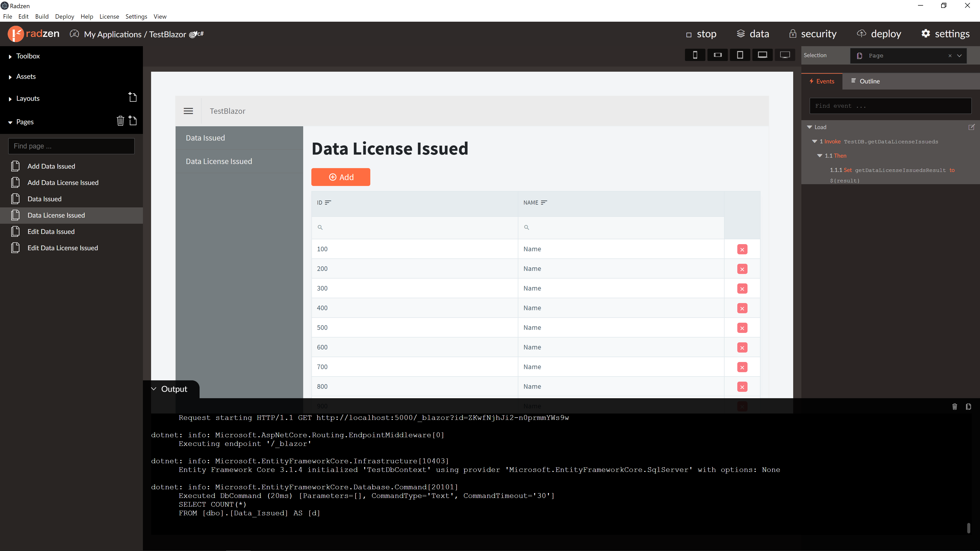
Task: Click the stop button
Action: pyautogui.click(x=701, y=34)
